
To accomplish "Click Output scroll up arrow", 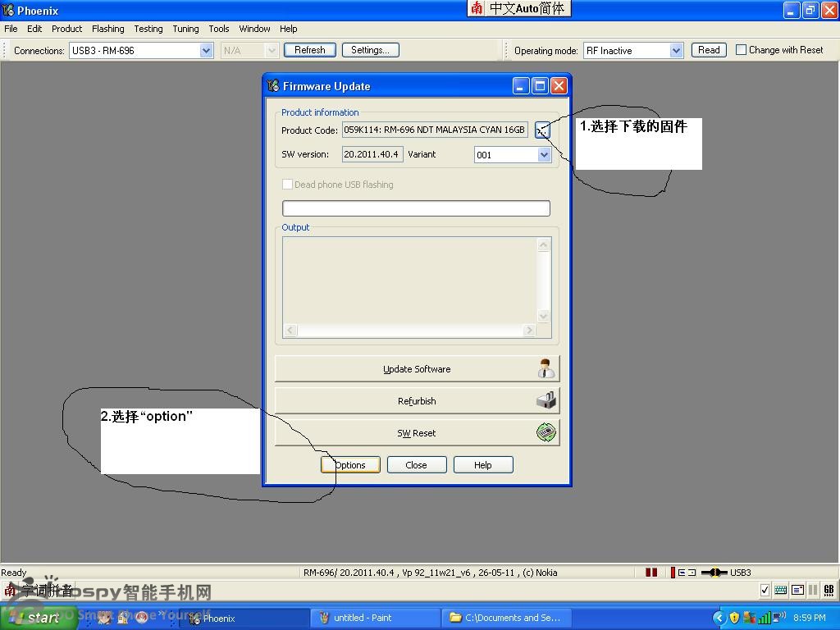I will coord(543,245).
